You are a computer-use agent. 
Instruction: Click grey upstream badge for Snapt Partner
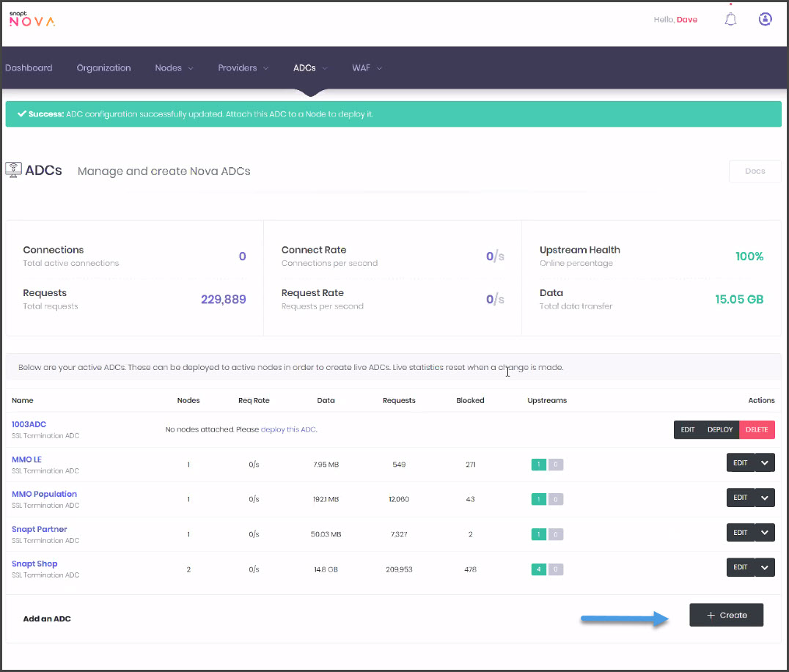point(556,534)
